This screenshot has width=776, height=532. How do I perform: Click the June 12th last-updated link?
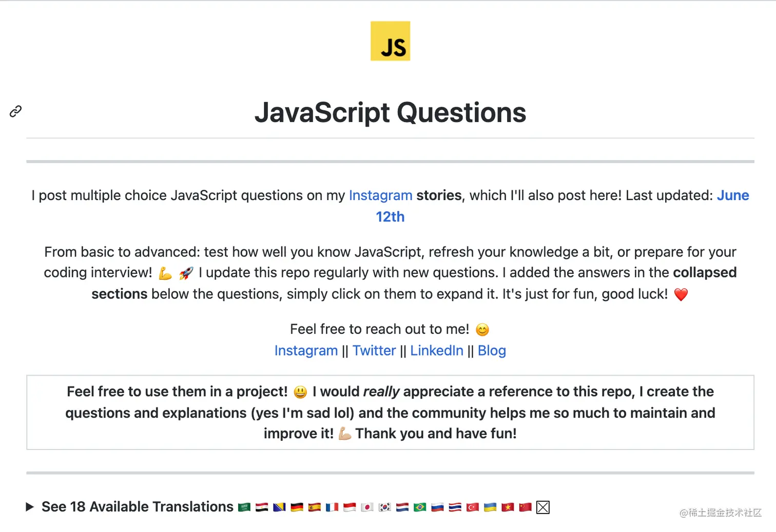[732, 195]
